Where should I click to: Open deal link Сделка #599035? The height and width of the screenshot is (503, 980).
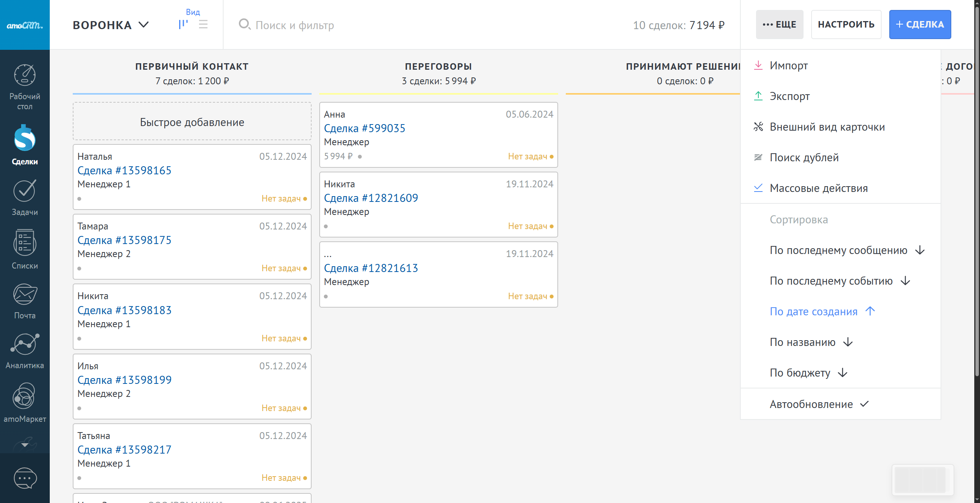pyautogui.click(x=364, y=128)
